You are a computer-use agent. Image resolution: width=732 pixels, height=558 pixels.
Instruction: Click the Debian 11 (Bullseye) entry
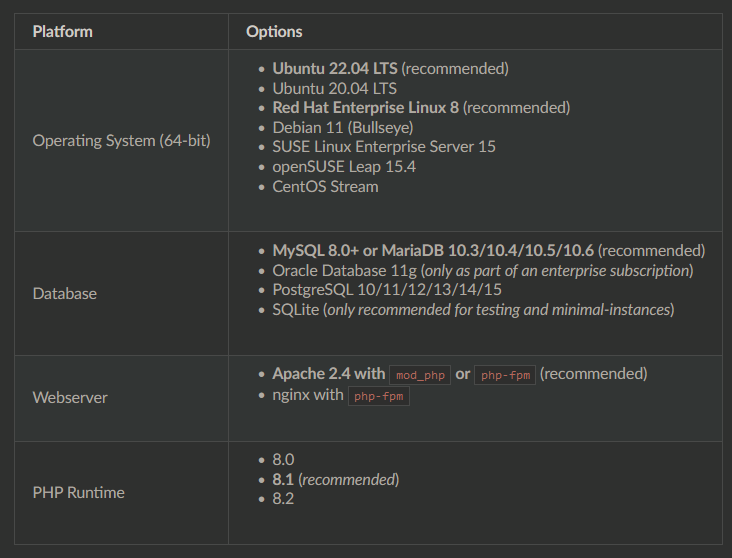(342, 127)
